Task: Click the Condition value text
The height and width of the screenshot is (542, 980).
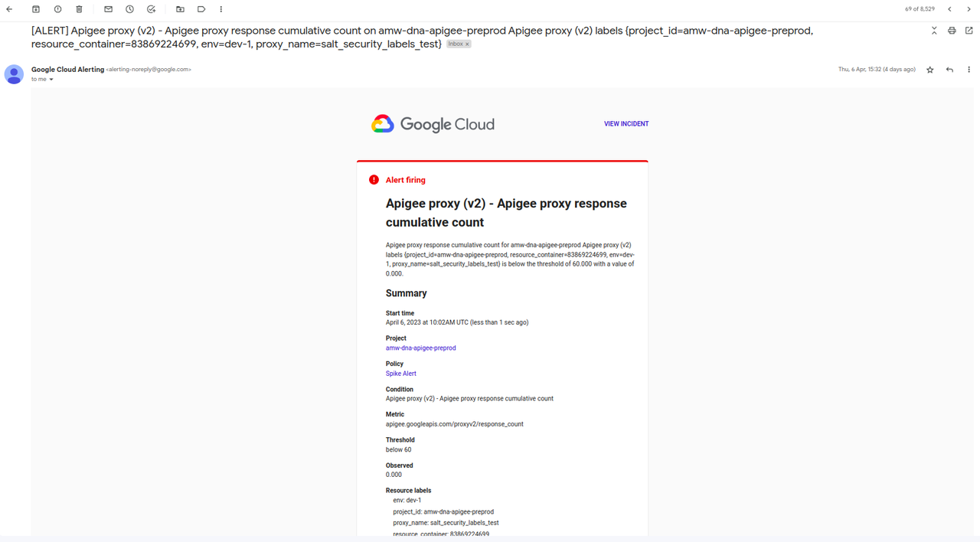Action: [x=469, y=399]
